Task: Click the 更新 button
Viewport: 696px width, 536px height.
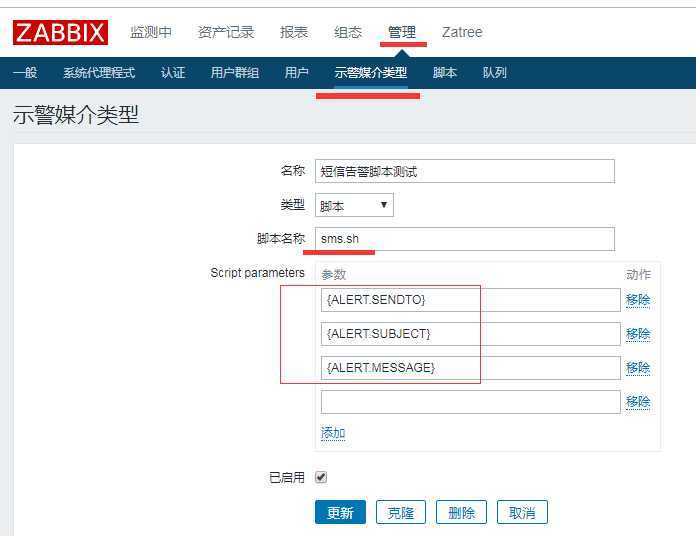Action: click(x=340, y=512)
